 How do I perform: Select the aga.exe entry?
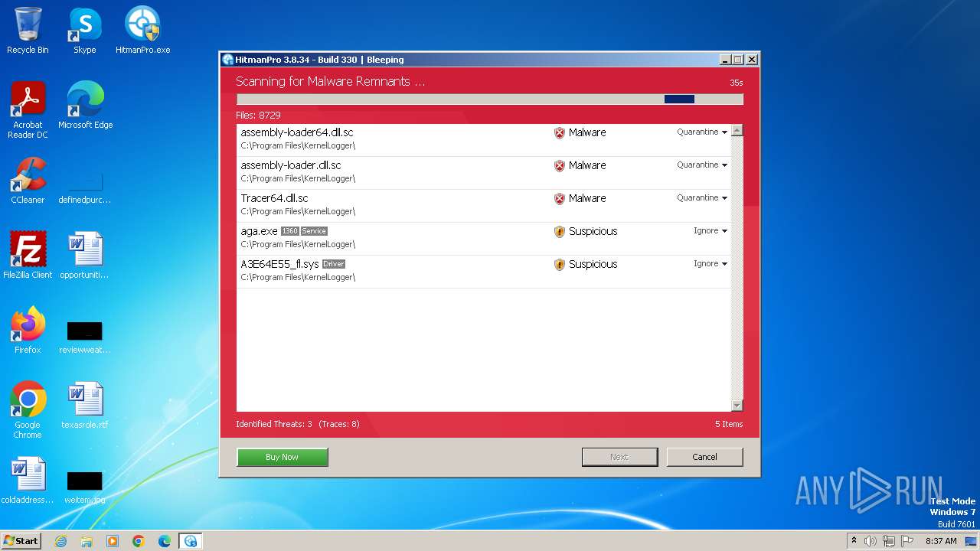point(484,239)
